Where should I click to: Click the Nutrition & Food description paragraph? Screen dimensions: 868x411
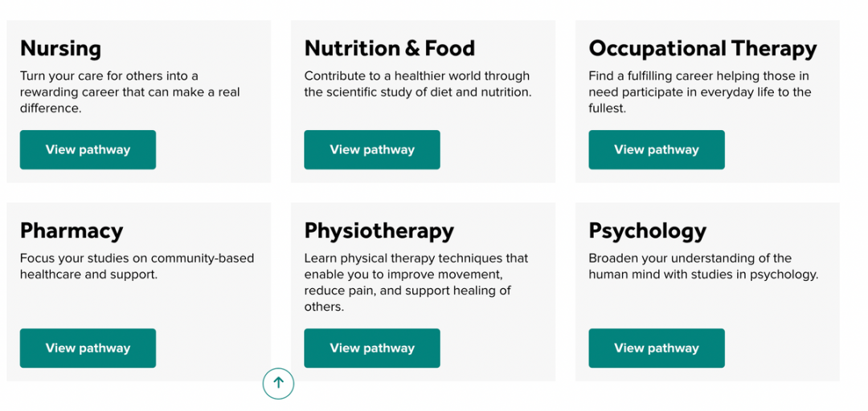click(418, 84)
